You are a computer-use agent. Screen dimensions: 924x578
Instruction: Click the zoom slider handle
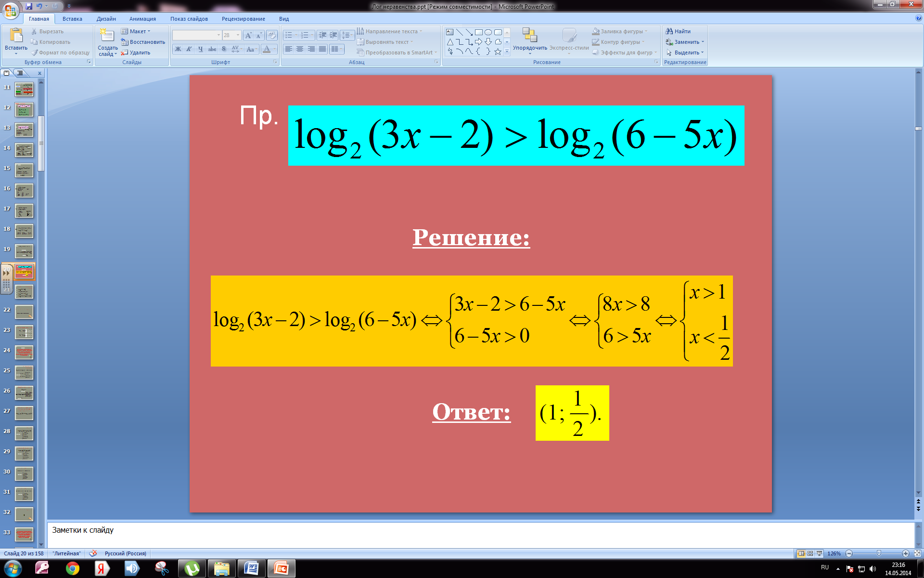pos(879,553)
